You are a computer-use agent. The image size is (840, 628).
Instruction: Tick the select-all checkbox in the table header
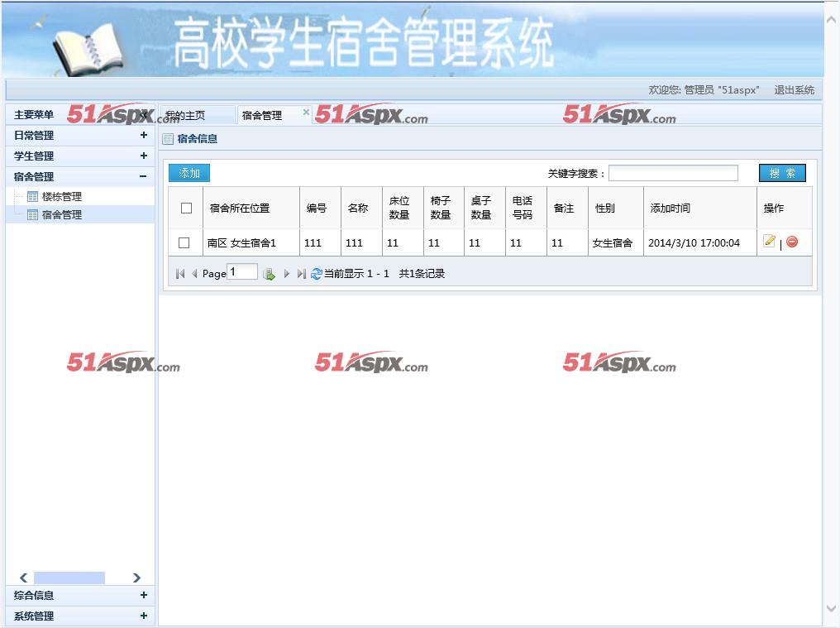tap(186, 208)
